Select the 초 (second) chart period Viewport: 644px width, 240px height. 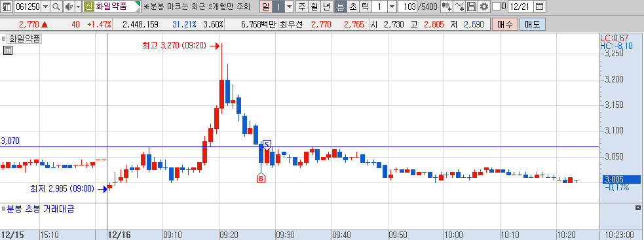coord(353,7)
